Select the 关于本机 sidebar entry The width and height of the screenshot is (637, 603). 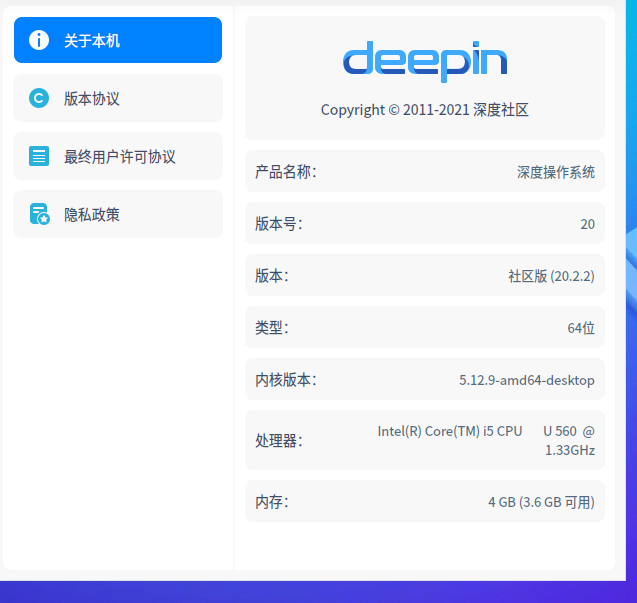(x=118, y=40)
